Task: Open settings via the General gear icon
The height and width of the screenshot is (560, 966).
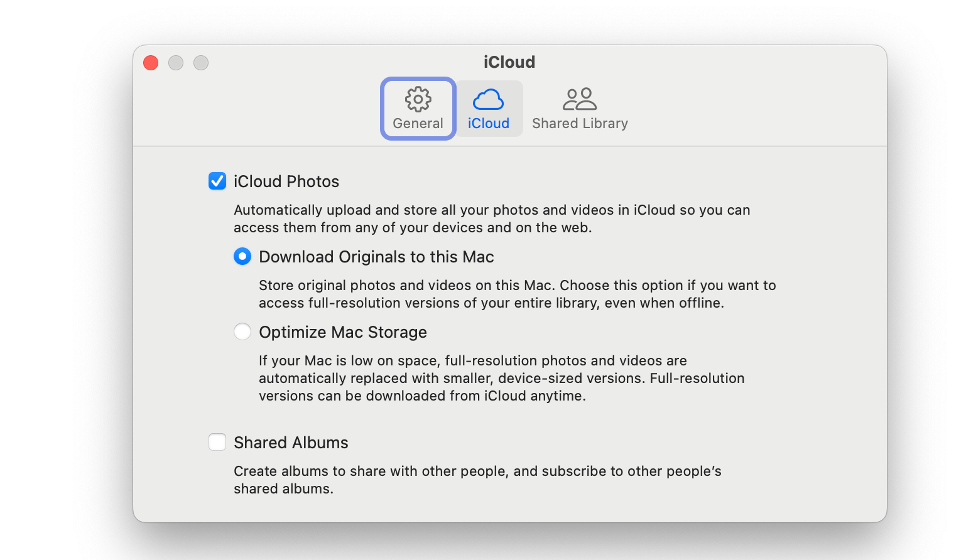Action: click(418, 99)
